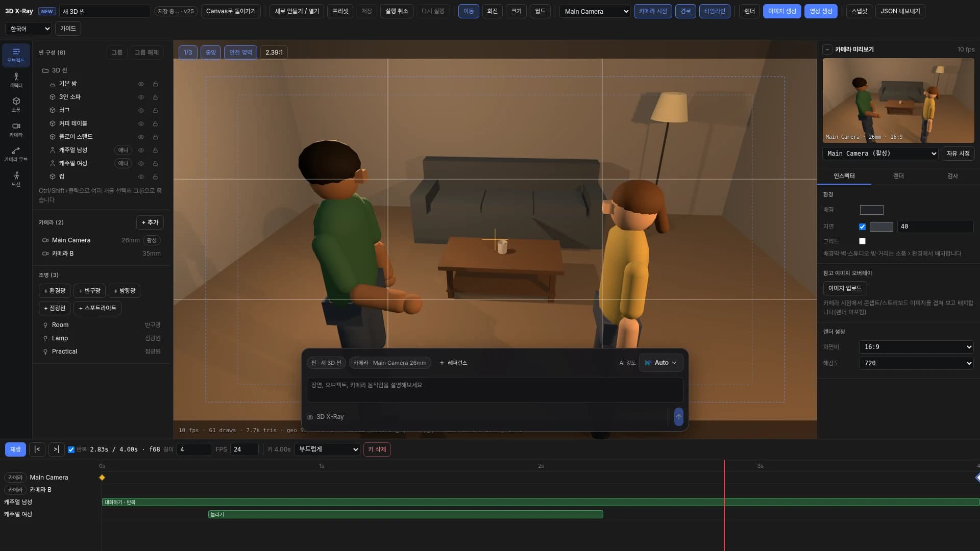Screen dimensions: 980x551
Task: Open the 오브젝트 sidebar panel
Action: [x=16, y=55]
